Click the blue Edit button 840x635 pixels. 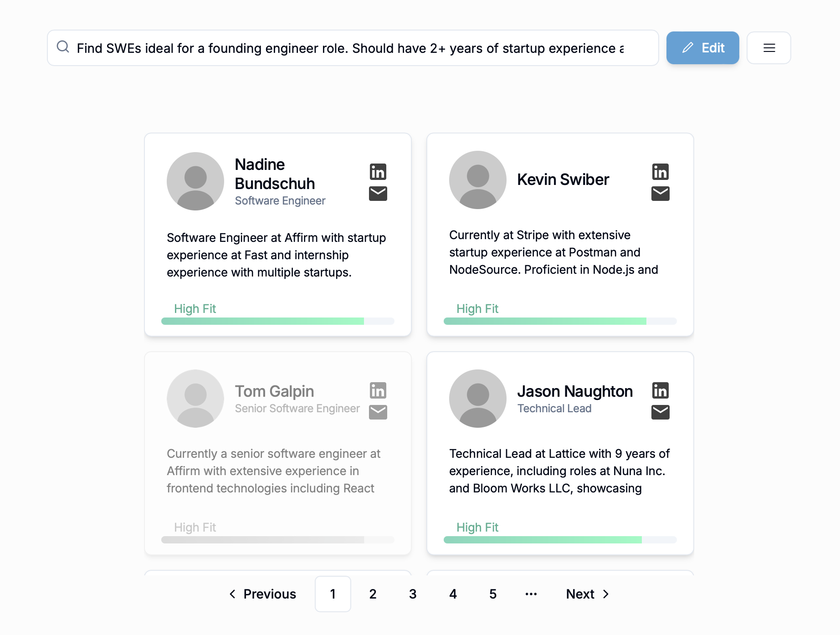point(702,48)
